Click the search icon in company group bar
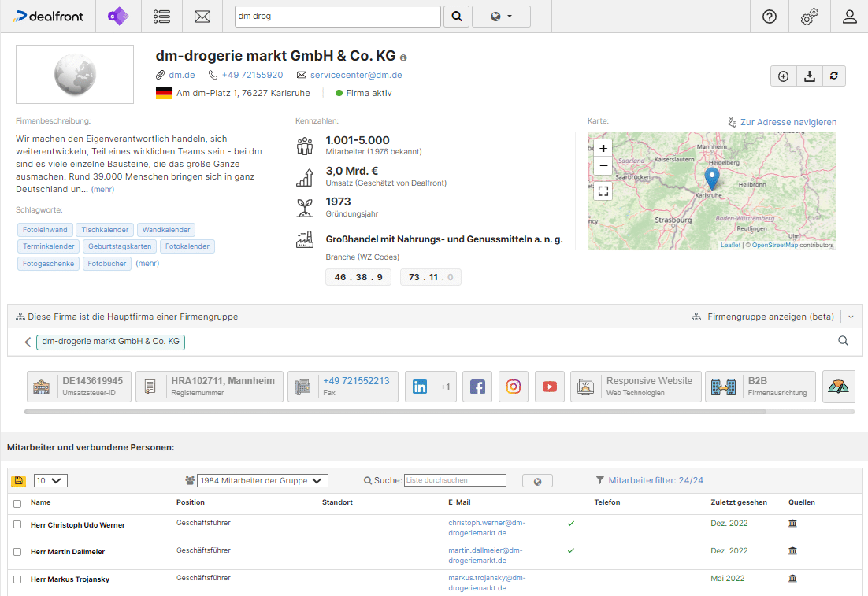This screenshot has width=868, height=596. coord(843,341)
